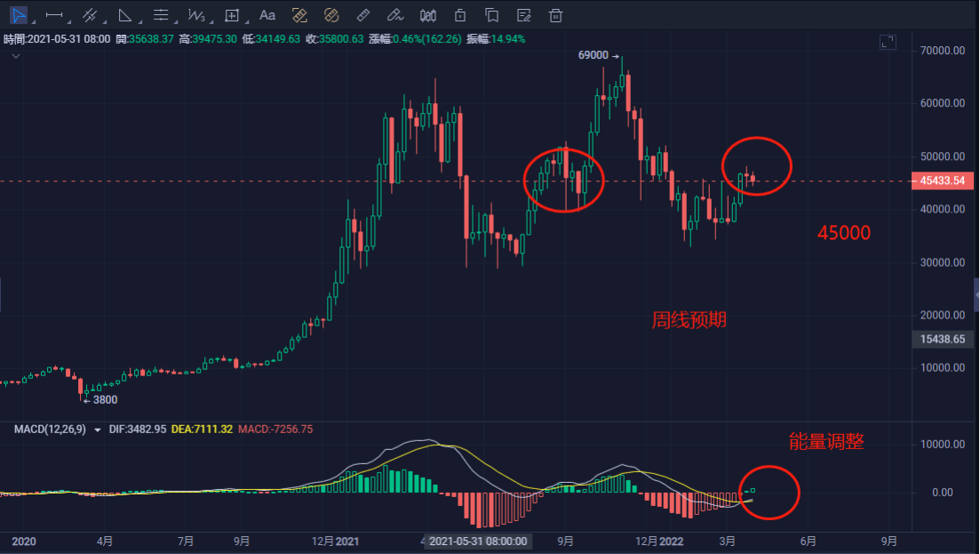Click the 50000.00 price axis label
Image resolution: width=980 pixels, height=554 pixels.
pyautogui.click(x=943, y=157)
